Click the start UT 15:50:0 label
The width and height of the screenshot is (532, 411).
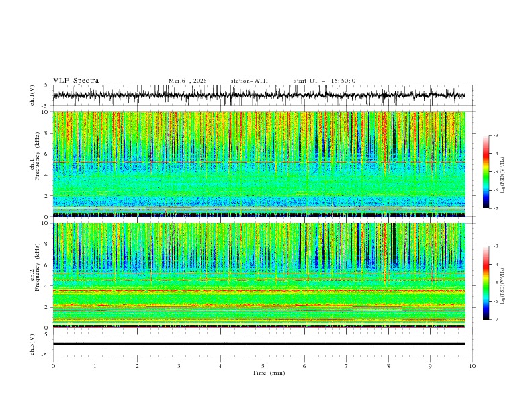[324, 81]
